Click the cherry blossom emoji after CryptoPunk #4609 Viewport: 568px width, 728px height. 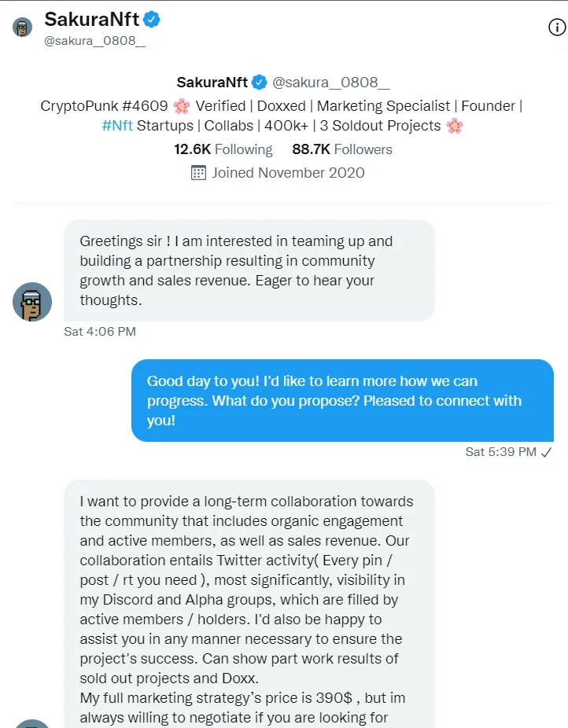tap(182, 106)
